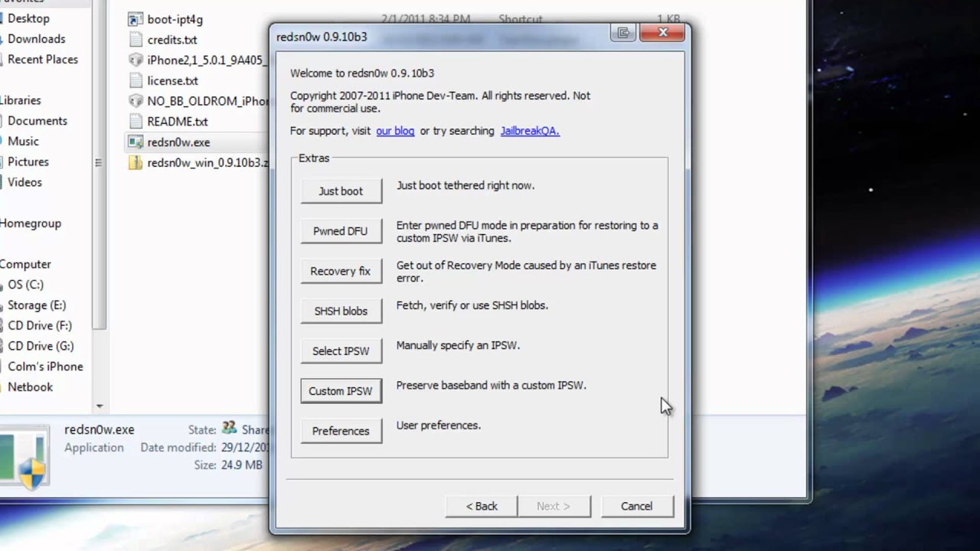
Task: Open Documents library
Action: tap(38, 121)
